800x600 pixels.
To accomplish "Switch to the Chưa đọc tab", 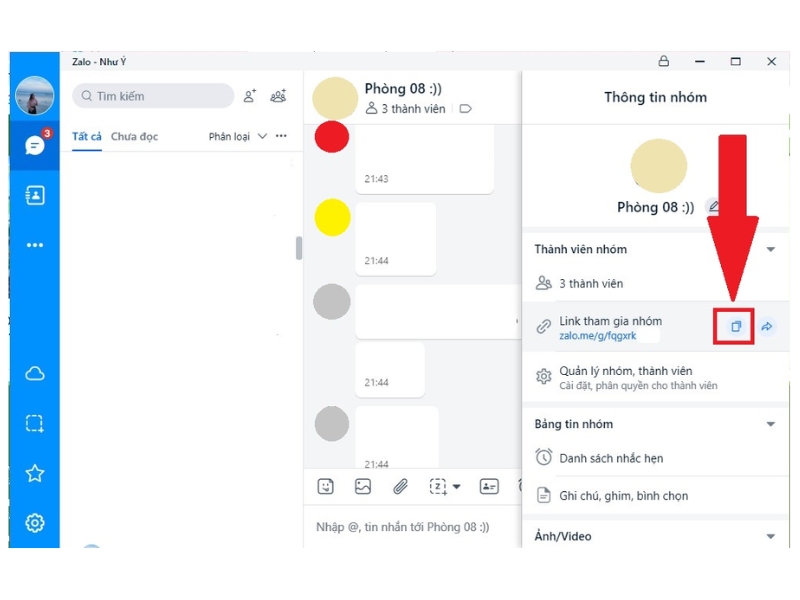I will pyautogui.click(x=135, y=137).
